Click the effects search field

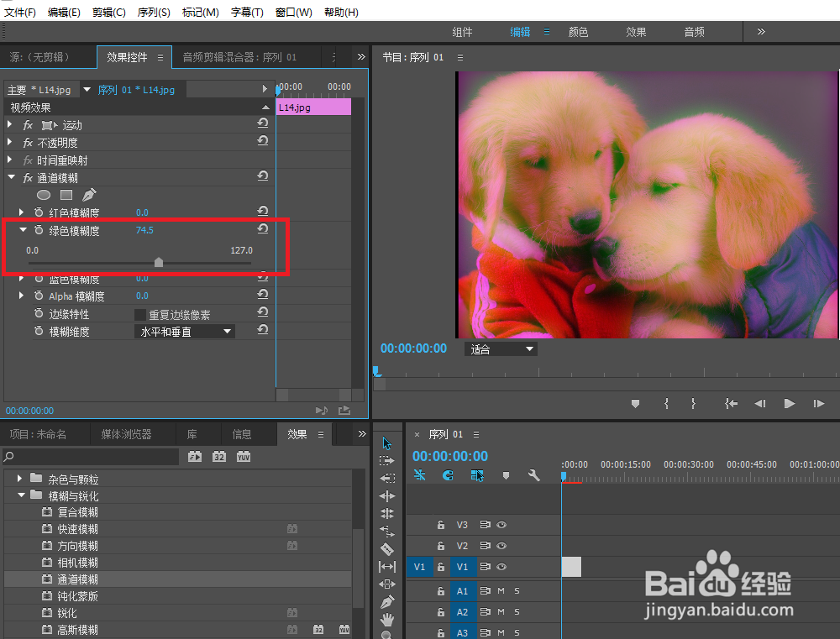click(91, 456)
